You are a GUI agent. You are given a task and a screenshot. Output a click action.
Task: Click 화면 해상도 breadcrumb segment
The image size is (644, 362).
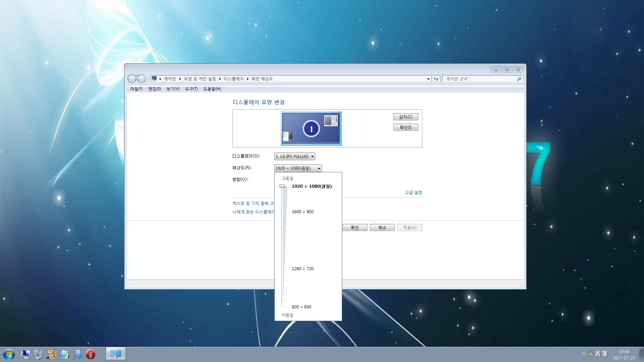(x=262, y=79)
